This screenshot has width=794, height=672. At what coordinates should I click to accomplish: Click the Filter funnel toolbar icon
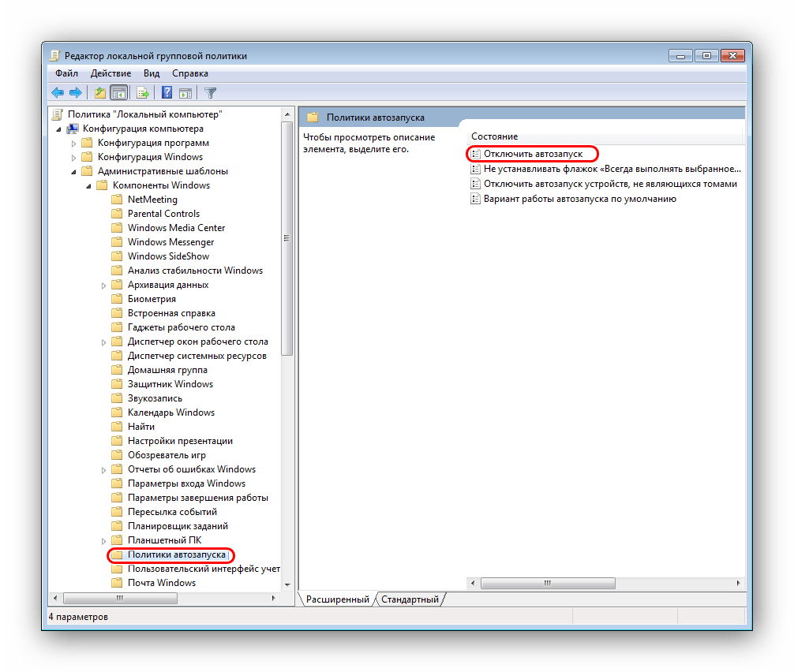[x=211, y=93]
